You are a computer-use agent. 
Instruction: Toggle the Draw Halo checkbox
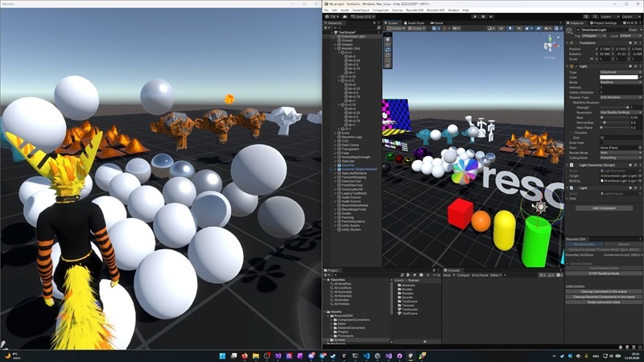tap(602, 143)
